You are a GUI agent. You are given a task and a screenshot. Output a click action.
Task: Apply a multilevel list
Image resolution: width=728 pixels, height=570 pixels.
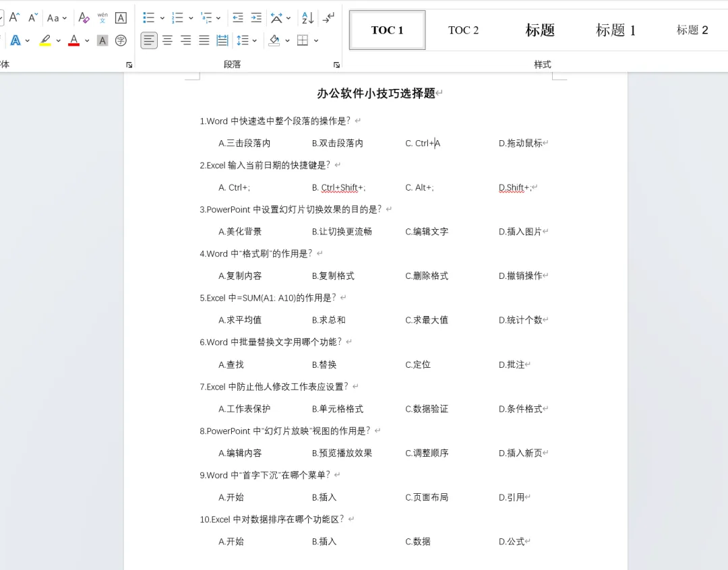point(206,18)
